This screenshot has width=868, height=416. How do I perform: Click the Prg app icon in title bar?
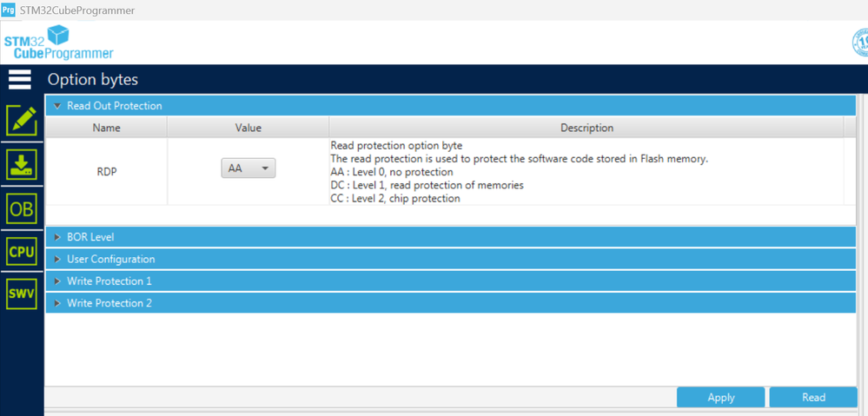tap(8, 10)
